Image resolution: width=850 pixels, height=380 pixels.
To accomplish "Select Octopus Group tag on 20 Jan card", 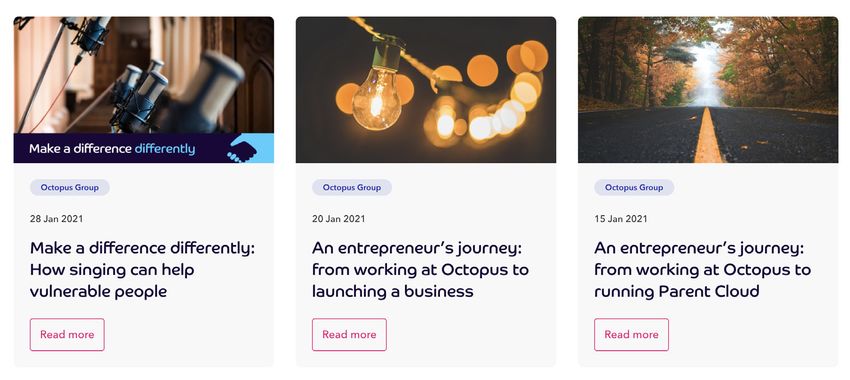I will (352, 188).
